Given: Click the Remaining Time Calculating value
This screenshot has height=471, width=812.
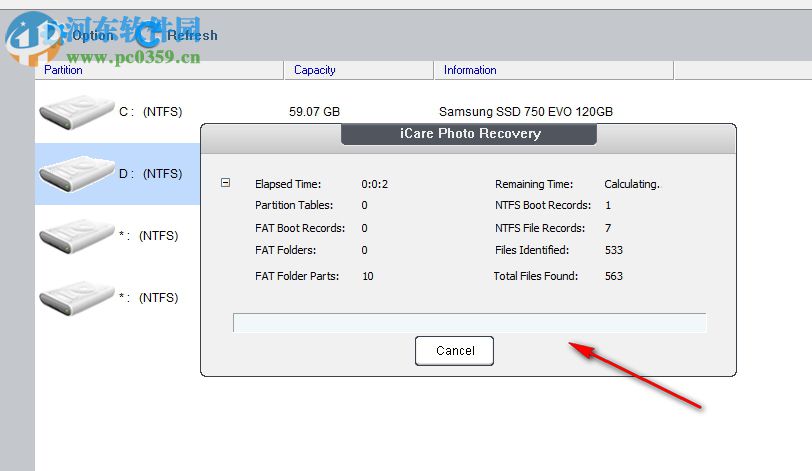Looking at the screenshot, I should pyautogui.click(x=632, y=184).
